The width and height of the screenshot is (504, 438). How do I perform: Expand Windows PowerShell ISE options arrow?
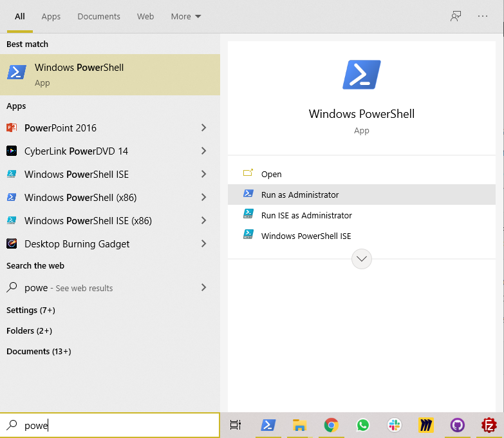point(203,174)
